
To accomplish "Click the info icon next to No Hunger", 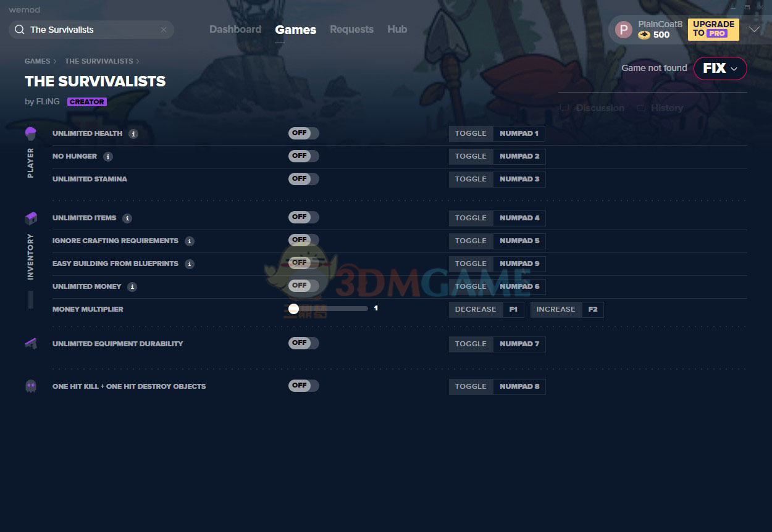I will (108, 157).
